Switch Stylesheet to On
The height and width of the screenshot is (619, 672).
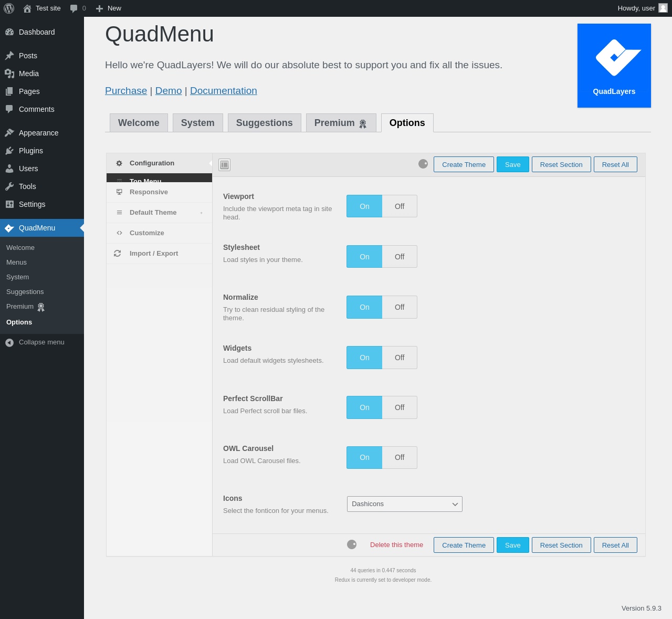click(x=364, y=257)
